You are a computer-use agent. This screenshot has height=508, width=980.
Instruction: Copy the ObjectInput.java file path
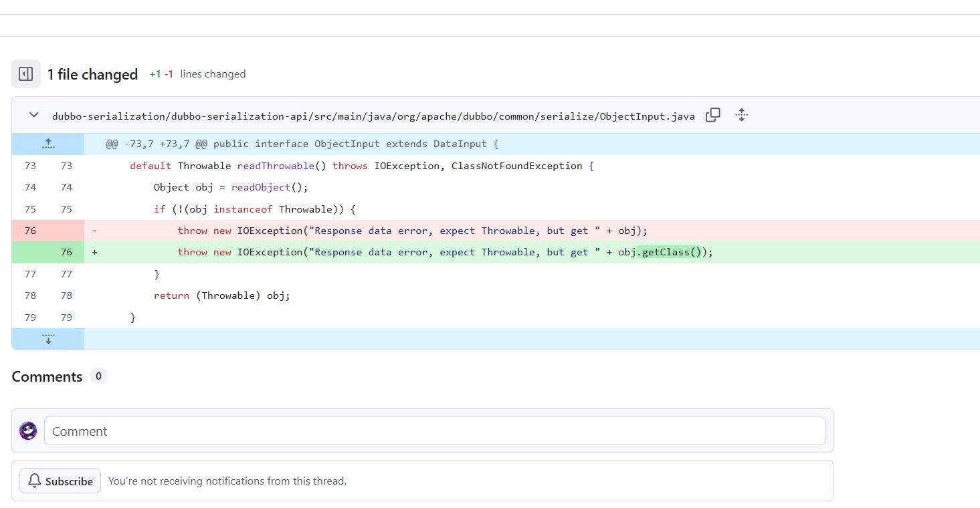click(x=713, y=115)
